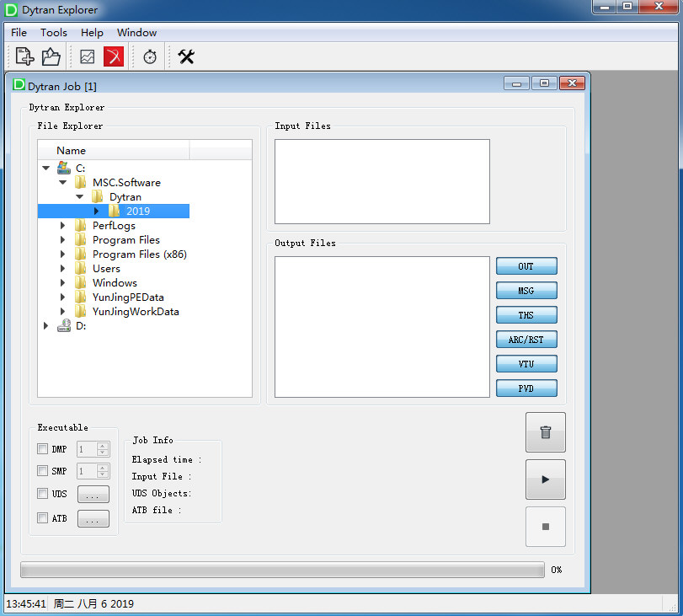
Task: Collapse the MSC.Software folder
Action: pyautogui.click(x=63, y=182)
